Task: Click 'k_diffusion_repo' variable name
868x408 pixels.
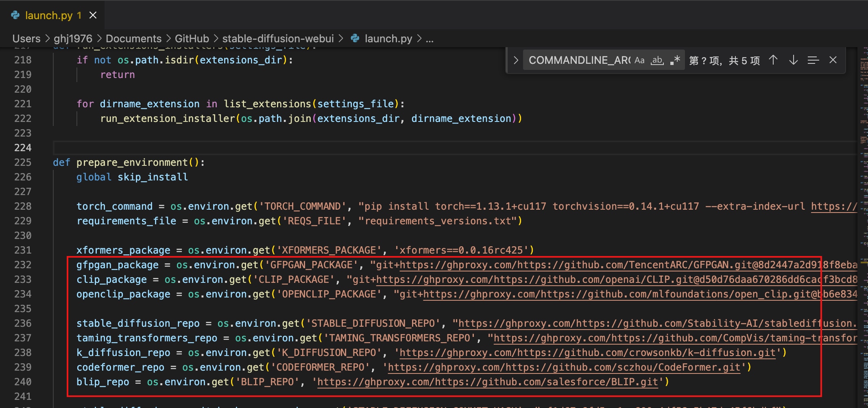Action: pos(123,353)
